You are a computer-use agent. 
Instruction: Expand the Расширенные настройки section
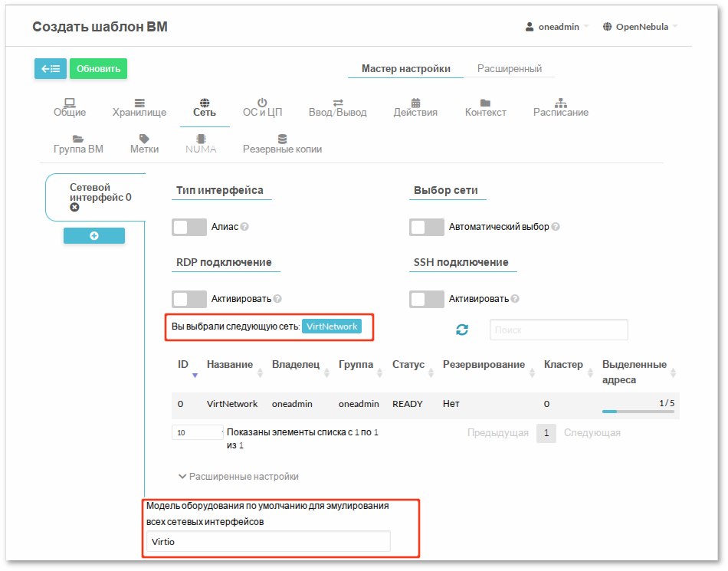tap(238, 476)
